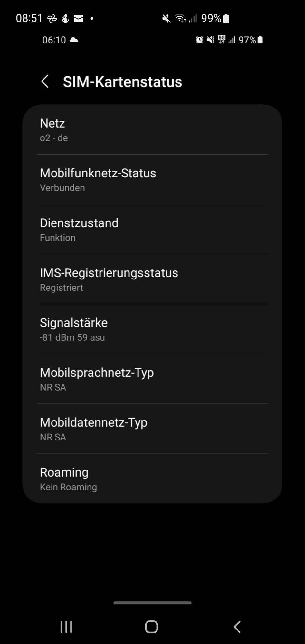The image size is (305, 644).
Task: Tap the alarm clock icon in inner status bar
Action: (199, 40)
